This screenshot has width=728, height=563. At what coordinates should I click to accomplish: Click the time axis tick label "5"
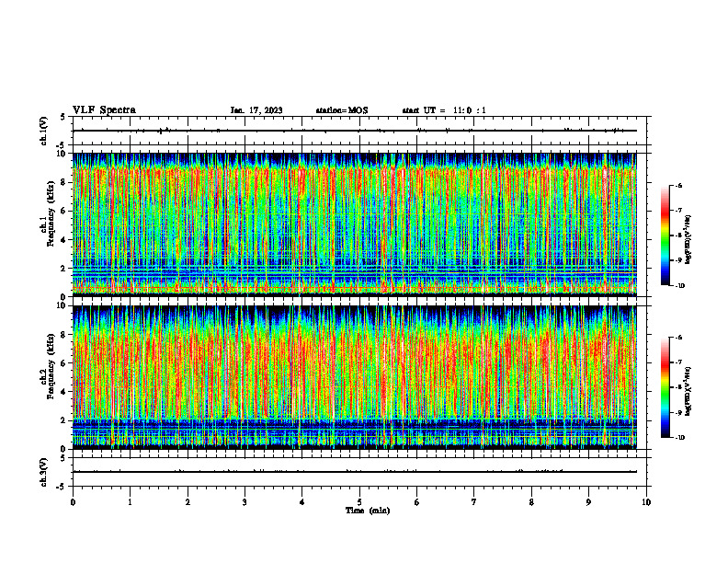pyautogui.click(x=359, y=502)
